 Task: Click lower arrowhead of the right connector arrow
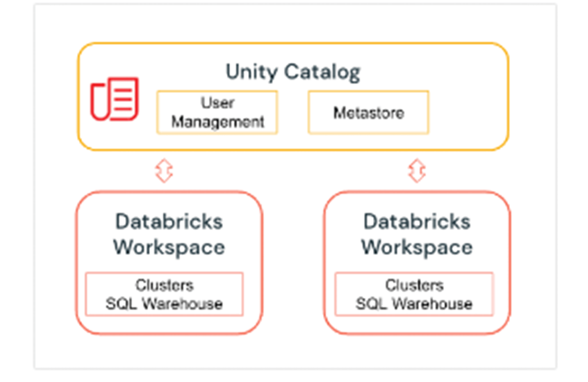[417, 177]
